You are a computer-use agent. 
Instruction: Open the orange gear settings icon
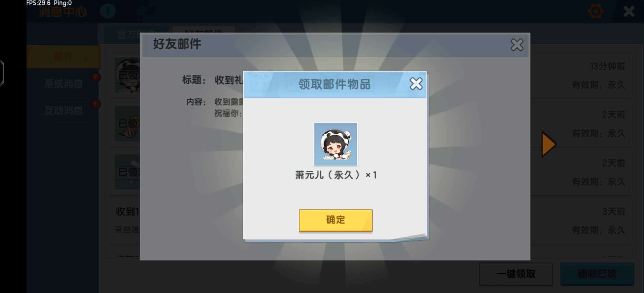click(x=595, y=11)
